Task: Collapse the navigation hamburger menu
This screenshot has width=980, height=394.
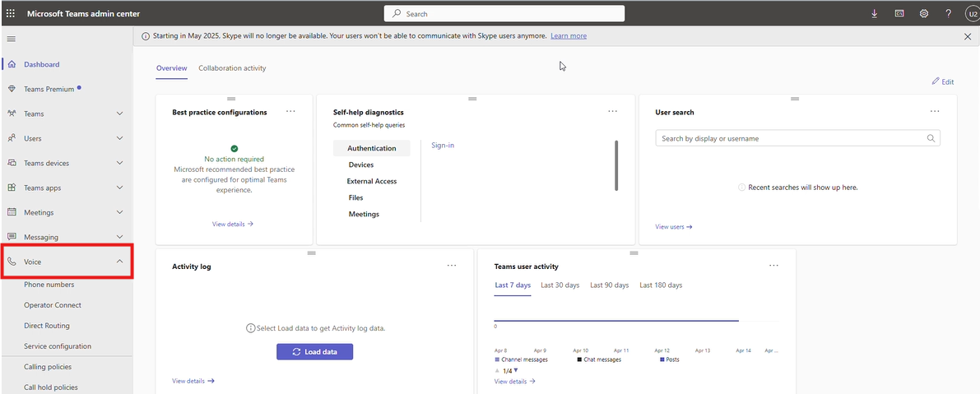Action: tap(12, 39)
